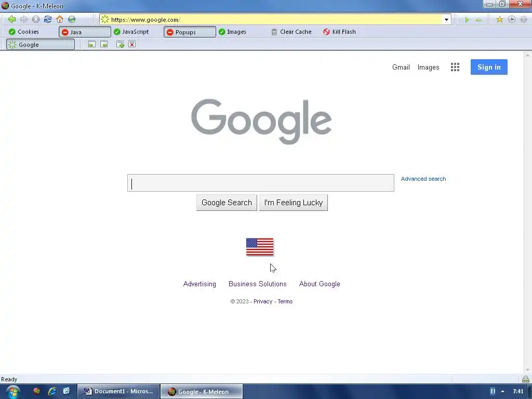This screenshot has height=399, width=532.
Task: Launch K-Meleon from pinned taskbar icon
Action: (x=37, y=391)
